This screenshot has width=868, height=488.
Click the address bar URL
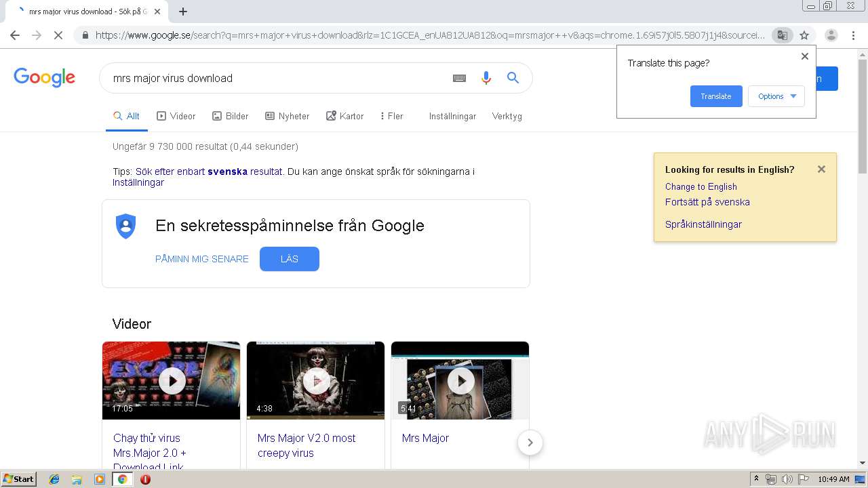click(x=429, y=35)
